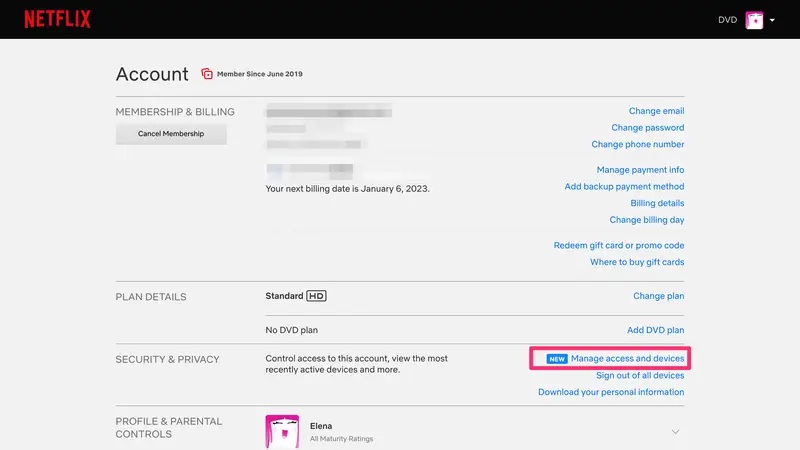Select Redeem gift card or promo code

[x=618, y=245]
